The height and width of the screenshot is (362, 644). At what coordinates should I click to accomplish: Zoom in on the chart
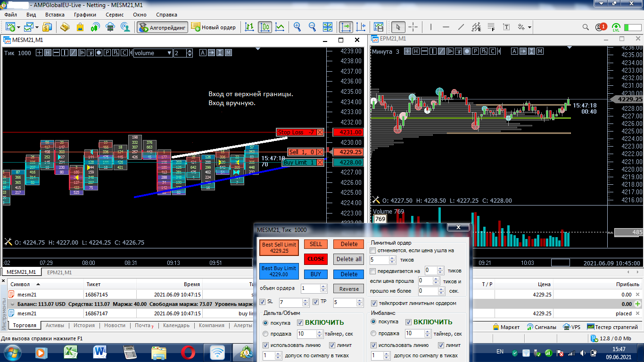coord(297,27)
